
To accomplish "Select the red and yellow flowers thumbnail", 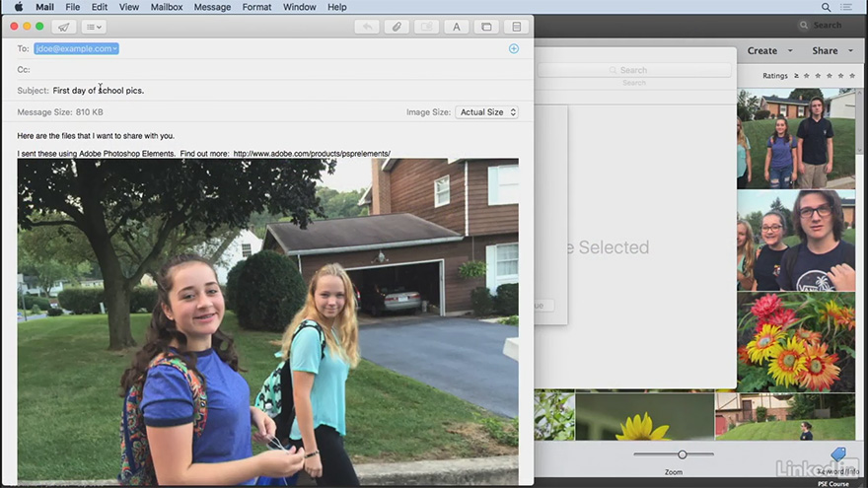I will coord(796,342).
